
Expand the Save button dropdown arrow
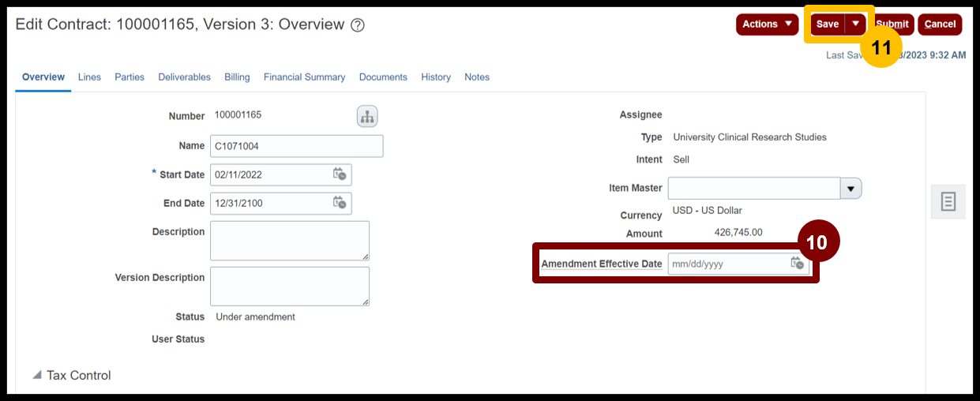pos(856,24)
